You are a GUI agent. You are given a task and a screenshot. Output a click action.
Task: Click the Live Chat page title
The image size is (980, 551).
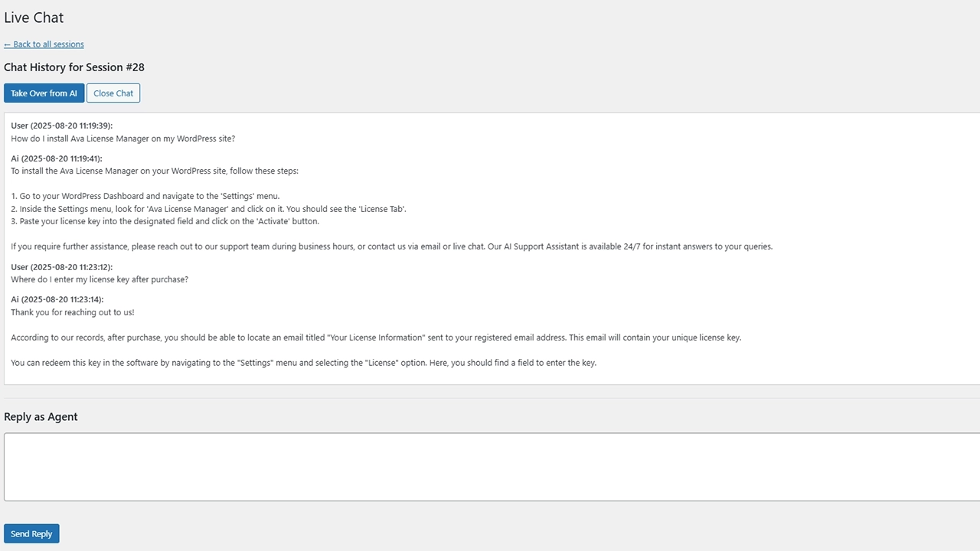34,18
